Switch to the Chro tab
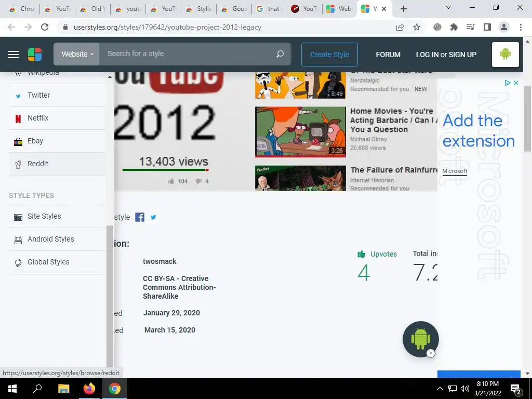This screenshot has width=532, height=399. pos(22,9)
